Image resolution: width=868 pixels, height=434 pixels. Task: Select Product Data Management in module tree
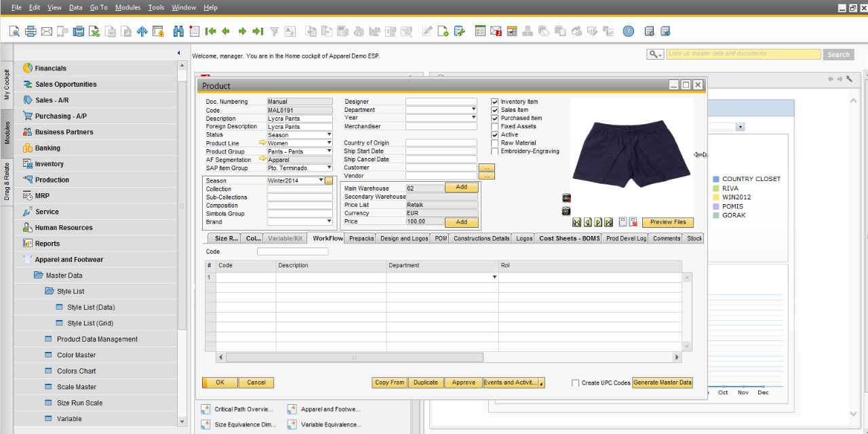coord(97,339)
